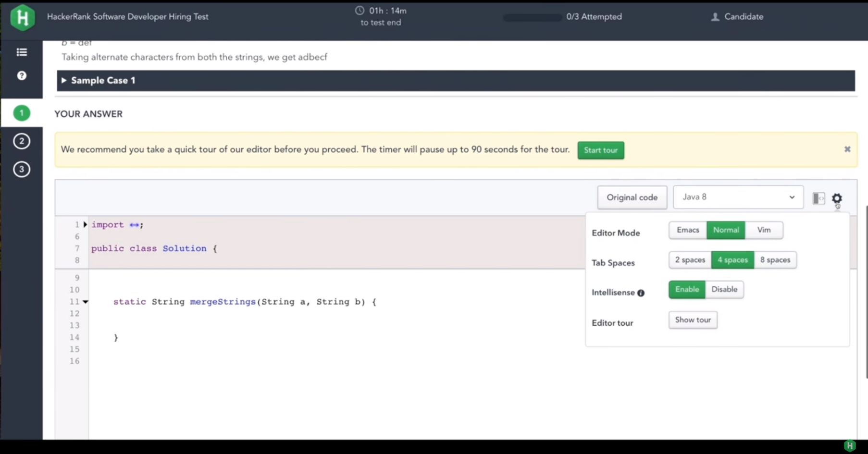Viewport: 868px width, 454px height.
Task: Expand the editor to fullscreen layout
Action: coord(818,197)
